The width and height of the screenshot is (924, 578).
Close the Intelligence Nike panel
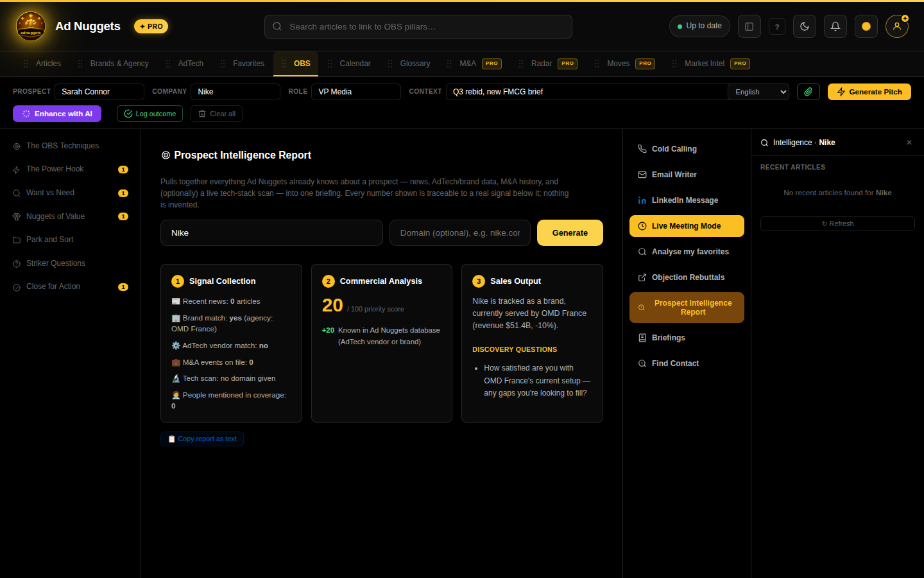909,143
